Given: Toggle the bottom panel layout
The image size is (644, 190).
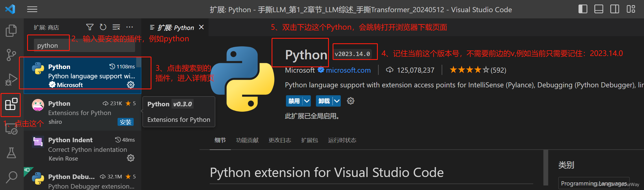Looking at the screenshot, I should click(x=599, y=9).
